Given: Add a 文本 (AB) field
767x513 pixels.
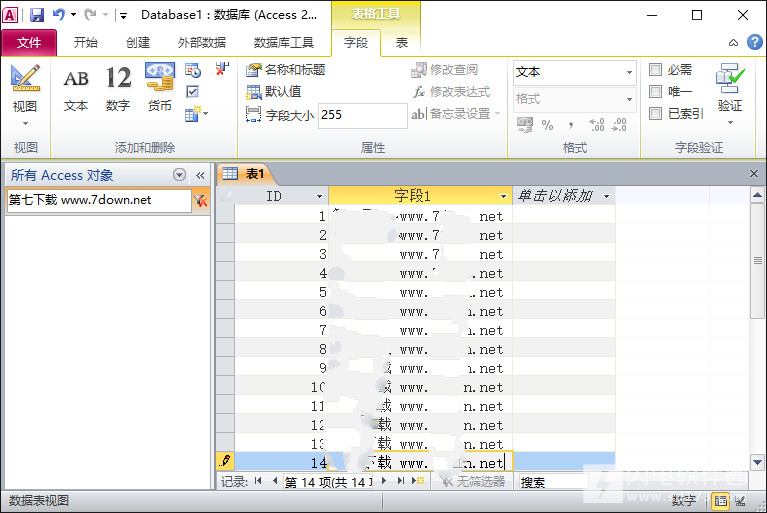Looking at the screenshot, I should (76, 89).
